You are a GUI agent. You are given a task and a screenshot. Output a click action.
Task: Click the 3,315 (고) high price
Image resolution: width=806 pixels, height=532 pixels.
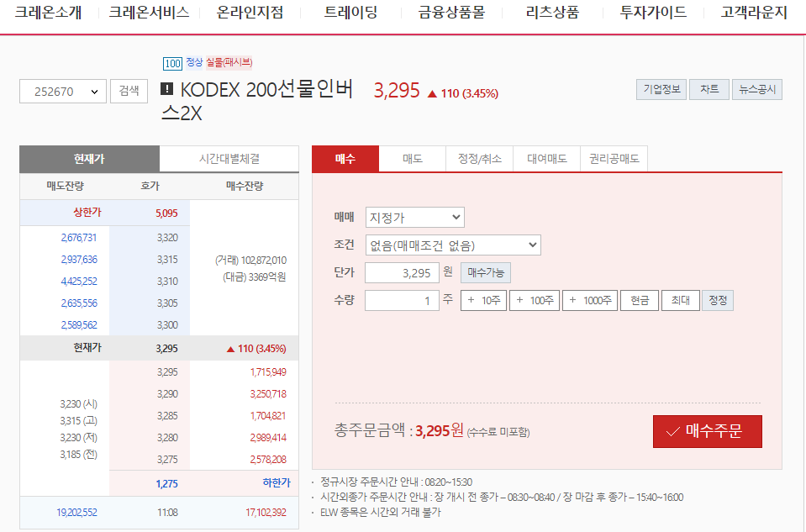pos(79,421)
